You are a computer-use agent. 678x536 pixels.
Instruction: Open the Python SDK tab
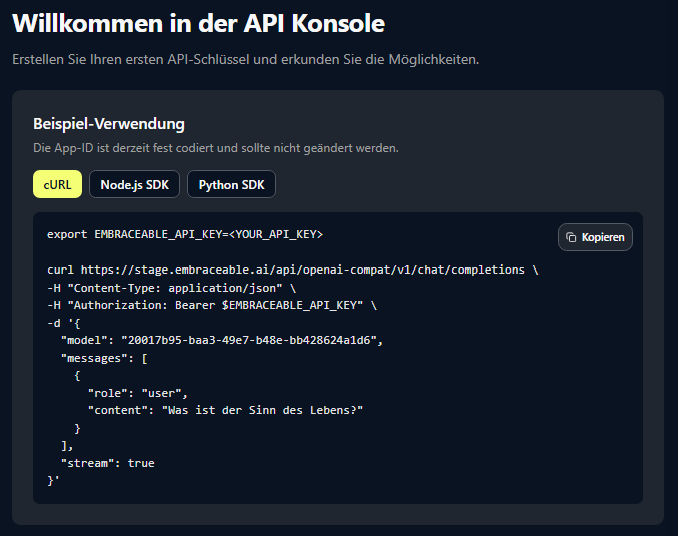[231, 184]
